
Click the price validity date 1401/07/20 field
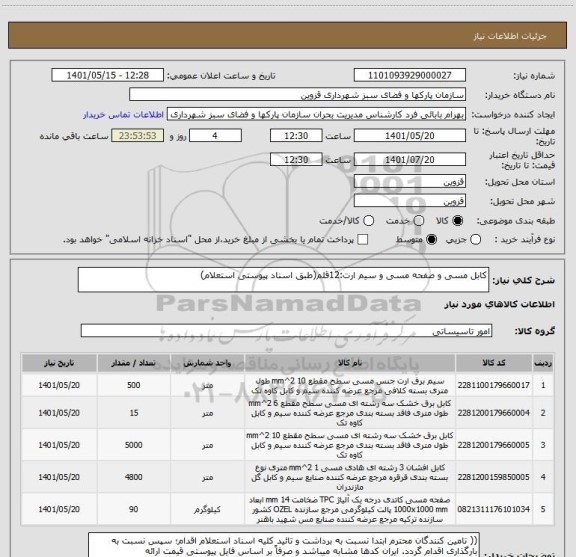410,159
